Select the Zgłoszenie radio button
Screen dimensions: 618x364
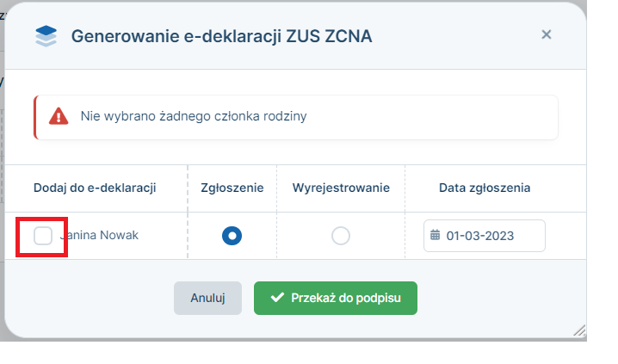tap(232, 236)
